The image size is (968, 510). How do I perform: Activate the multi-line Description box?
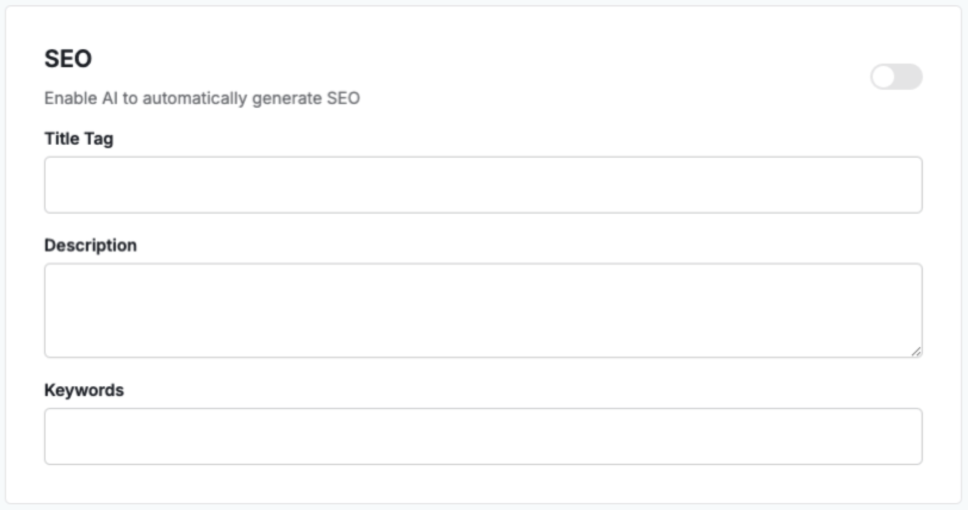[x=483, y=310]
